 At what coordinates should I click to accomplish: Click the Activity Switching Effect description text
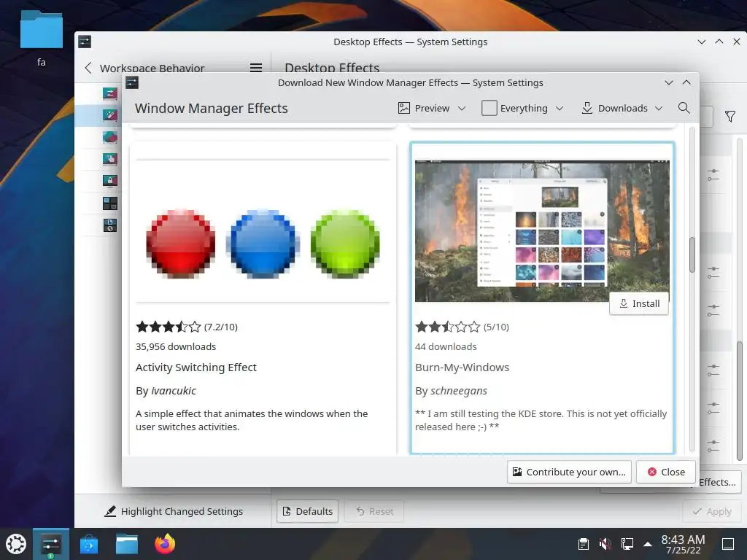coord(252,420)
